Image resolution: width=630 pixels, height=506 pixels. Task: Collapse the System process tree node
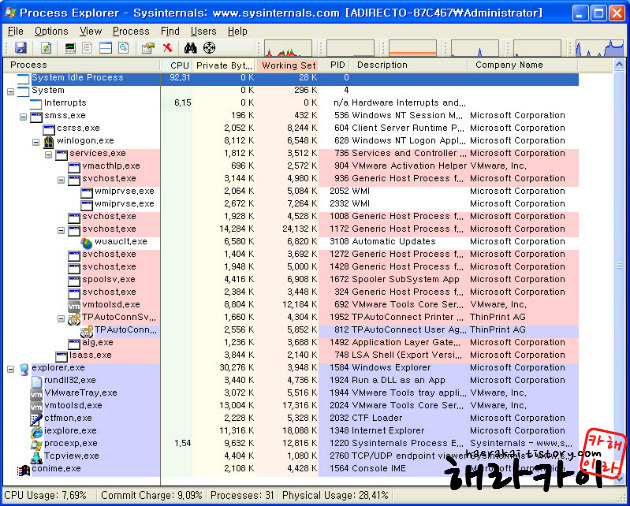coord(10,91)
